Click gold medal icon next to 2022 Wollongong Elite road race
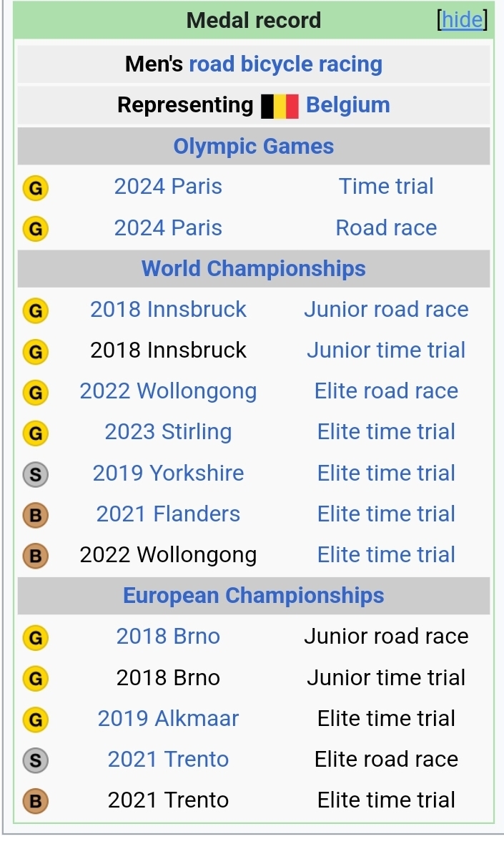 [x=36, y=392]
